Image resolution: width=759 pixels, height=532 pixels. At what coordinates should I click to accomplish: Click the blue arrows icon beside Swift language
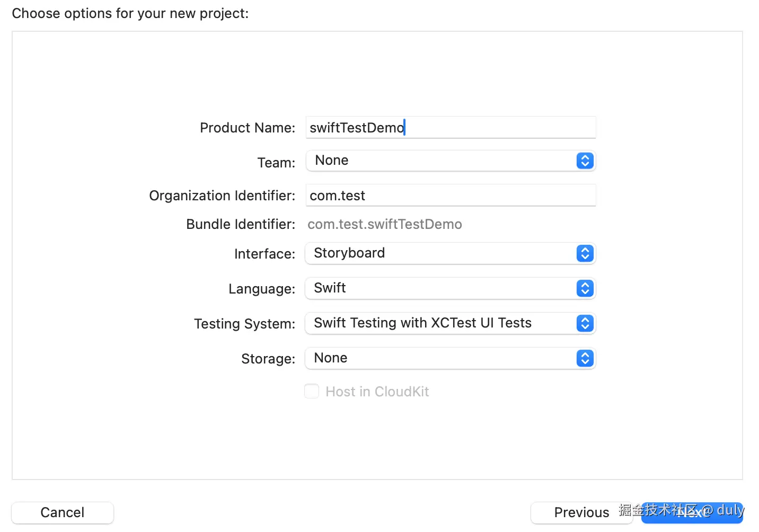pos(585,289)
